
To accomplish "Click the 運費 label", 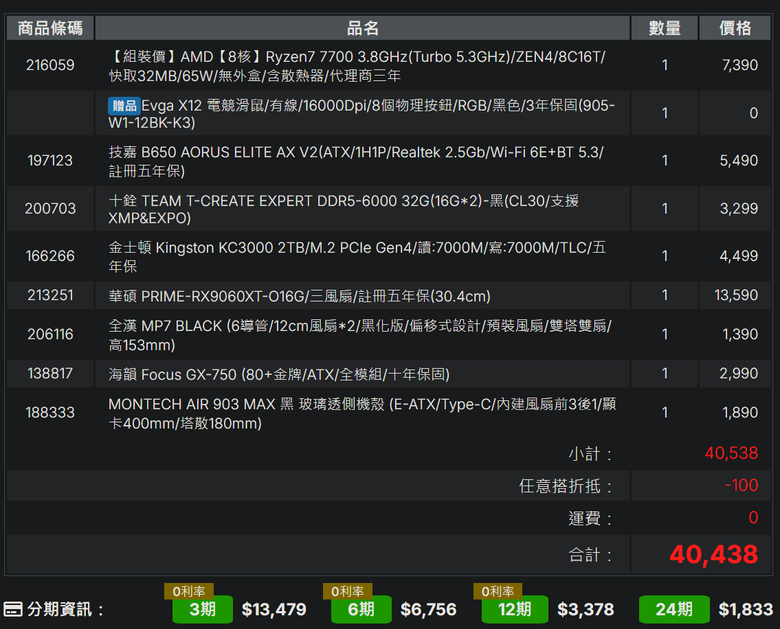I will tap(590, 519).
